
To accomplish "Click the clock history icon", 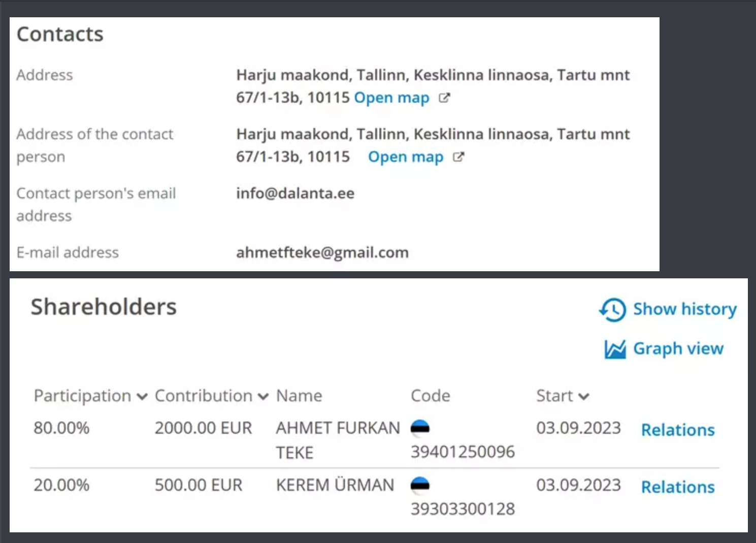I will (x=612, y=309).
